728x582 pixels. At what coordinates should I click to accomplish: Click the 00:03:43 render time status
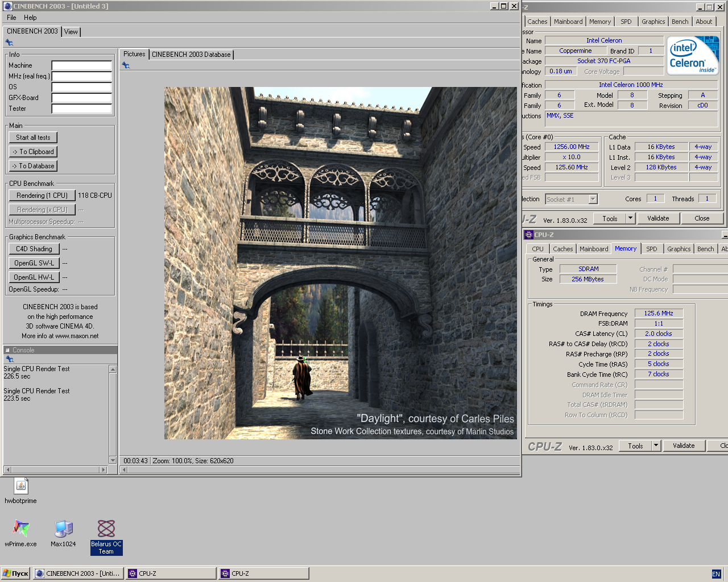(135, 461)
